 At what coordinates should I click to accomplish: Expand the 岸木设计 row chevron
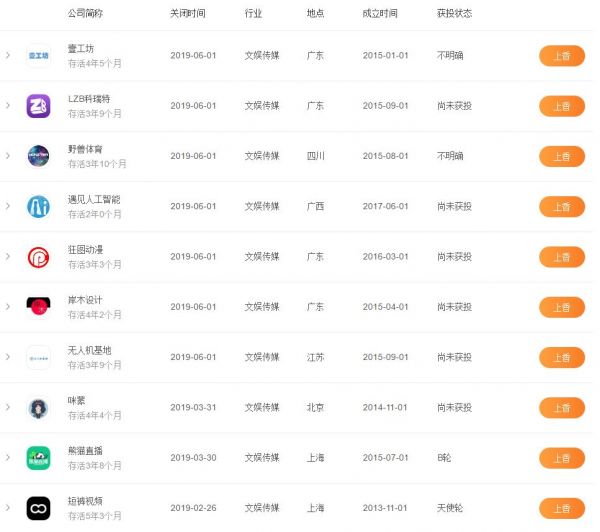tap(8, 307)
